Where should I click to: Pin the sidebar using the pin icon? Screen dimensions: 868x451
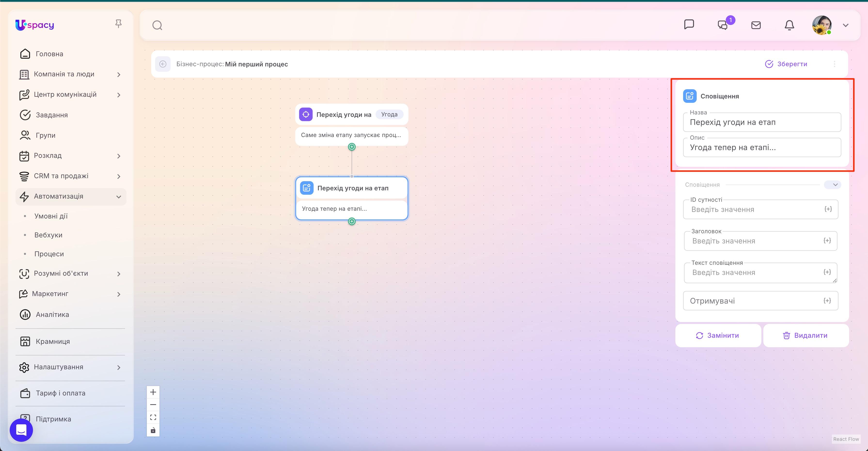tap(118, 23)
